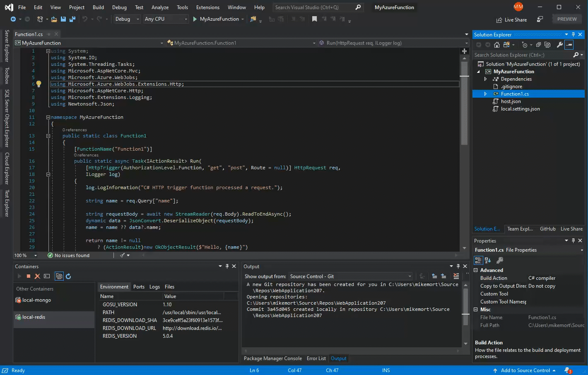The width and height of the screenshot is (588, 375).
Task: Open the Debug menu
Action: [x=119, y=7]
